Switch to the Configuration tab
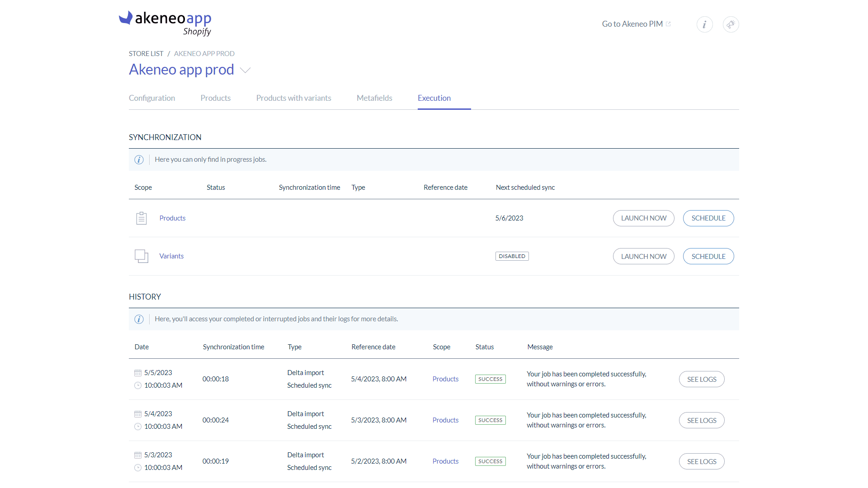 coord(152,98)
